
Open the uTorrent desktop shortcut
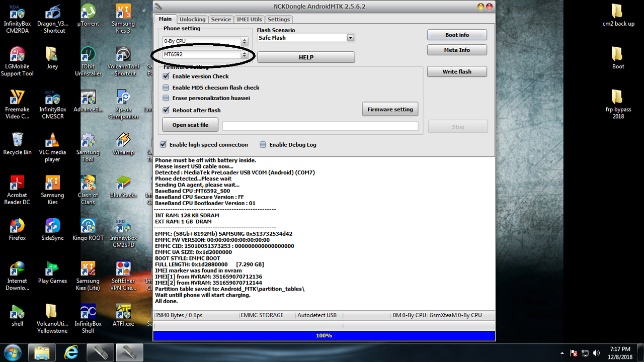click(x=88, y=16)
